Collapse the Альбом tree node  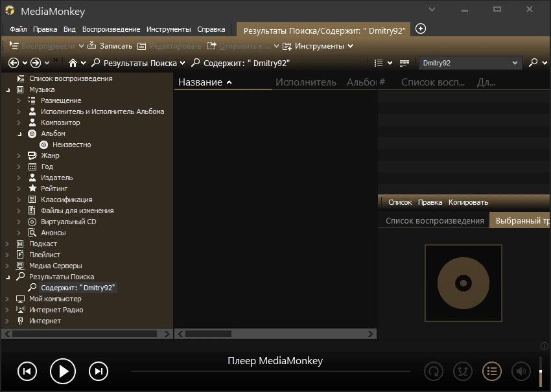click(x=19, y=134)
